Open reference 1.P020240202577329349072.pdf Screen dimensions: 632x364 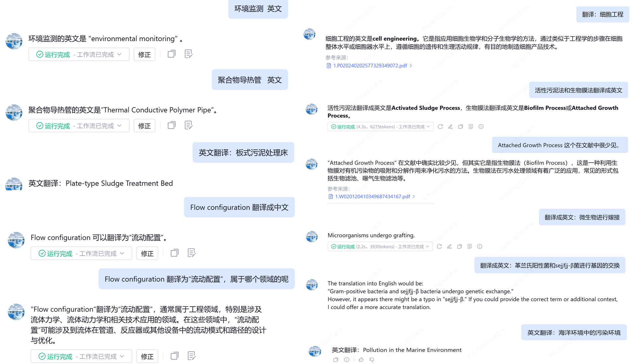370,66
